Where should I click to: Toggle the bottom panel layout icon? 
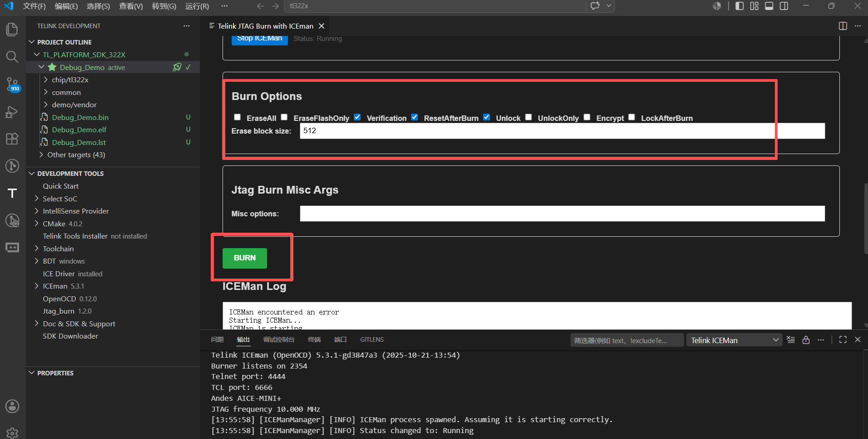click(769, 6)
